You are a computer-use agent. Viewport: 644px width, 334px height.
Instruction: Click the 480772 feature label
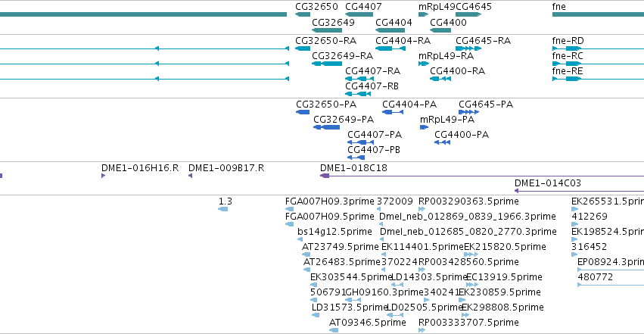click(x=595, y=278)
